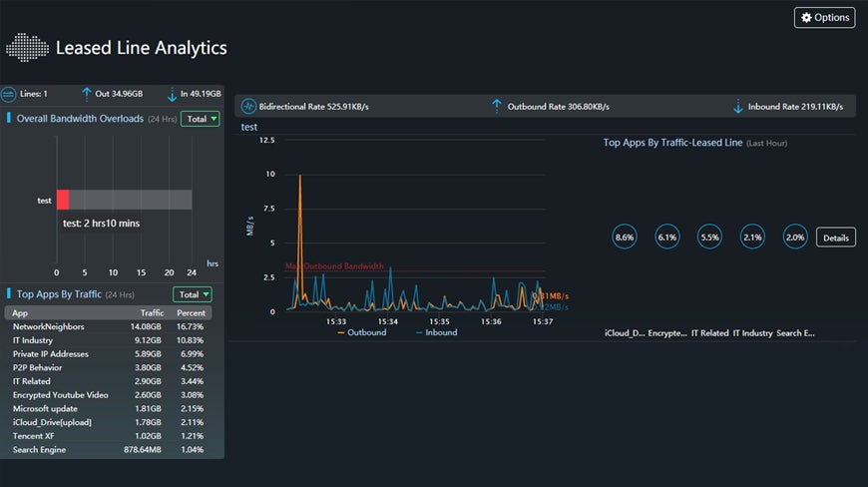Viewport: 868px width, 487px height.
Task: Select the 2.0% Search Engine circle
Action: coord(795,237)
